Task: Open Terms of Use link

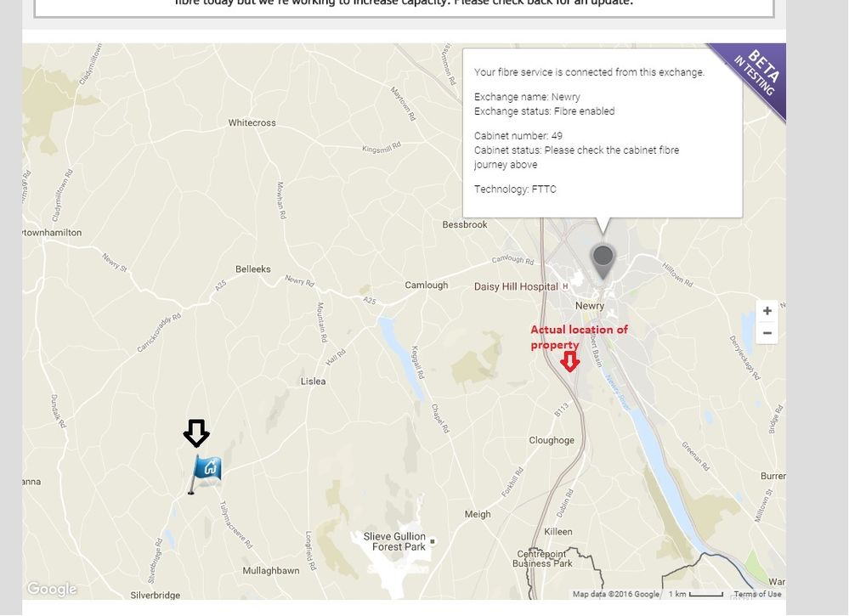Action: 757,594
